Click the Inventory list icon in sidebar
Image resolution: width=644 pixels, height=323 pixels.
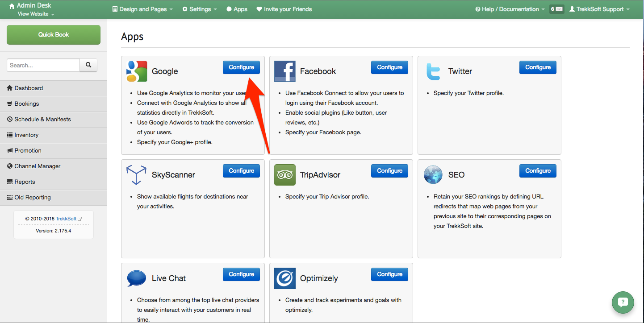click(x=10, y=135)
